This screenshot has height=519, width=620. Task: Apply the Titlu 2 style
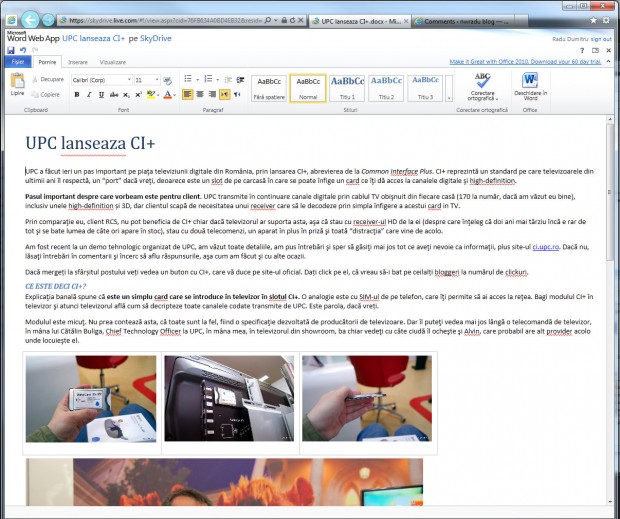coord(386,88)
